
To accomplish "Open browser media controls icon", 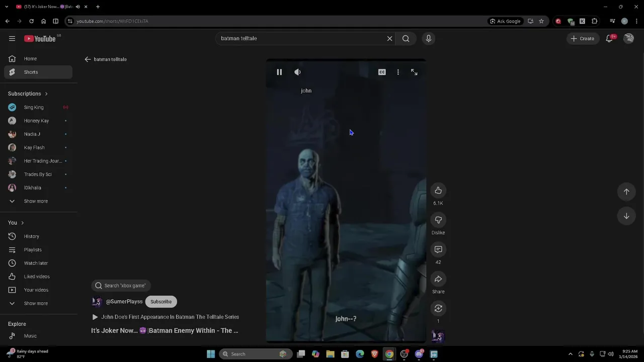I will 612,21.
